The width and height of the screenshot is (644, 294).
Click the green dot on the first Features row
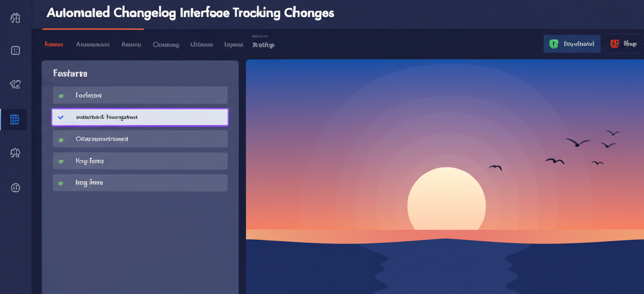tap(61, 96)
